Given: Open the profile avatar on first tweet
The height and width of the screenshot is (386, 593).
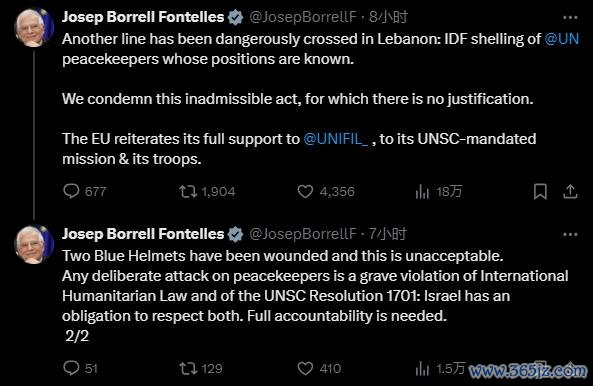Looking at the screenshot, I should pyautogui.click(x=34, y=27).
